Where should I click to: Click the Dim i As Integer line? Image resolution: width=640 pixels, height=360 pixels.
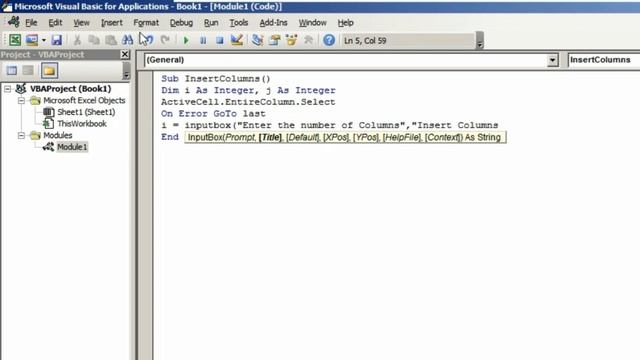[248, 90]
